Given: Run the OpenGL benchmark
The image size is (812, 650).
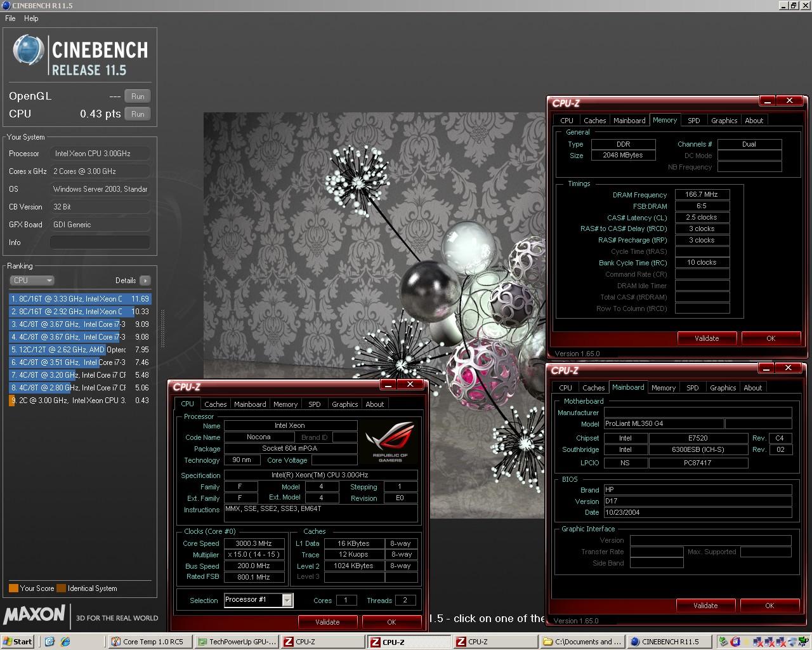Looking at the screenshot, I should point(138,96).
